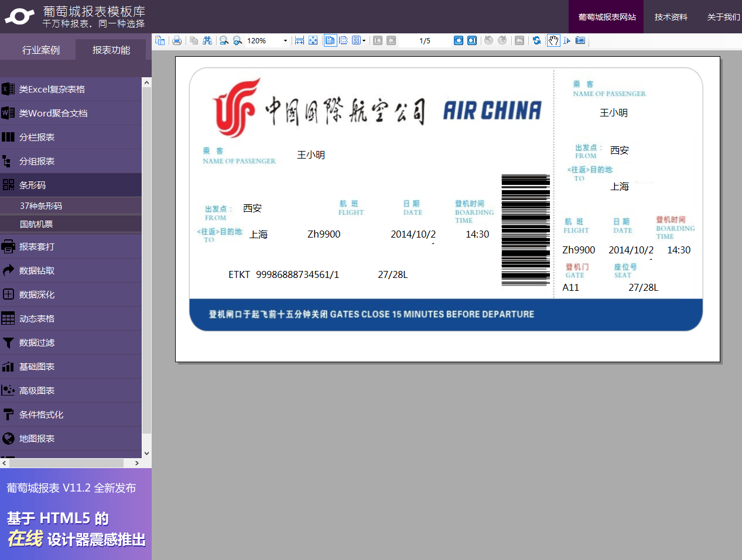Expand 数据深化 category
Image resolution: width=742 pixels, height=560 pixels.
coord(71,294)
